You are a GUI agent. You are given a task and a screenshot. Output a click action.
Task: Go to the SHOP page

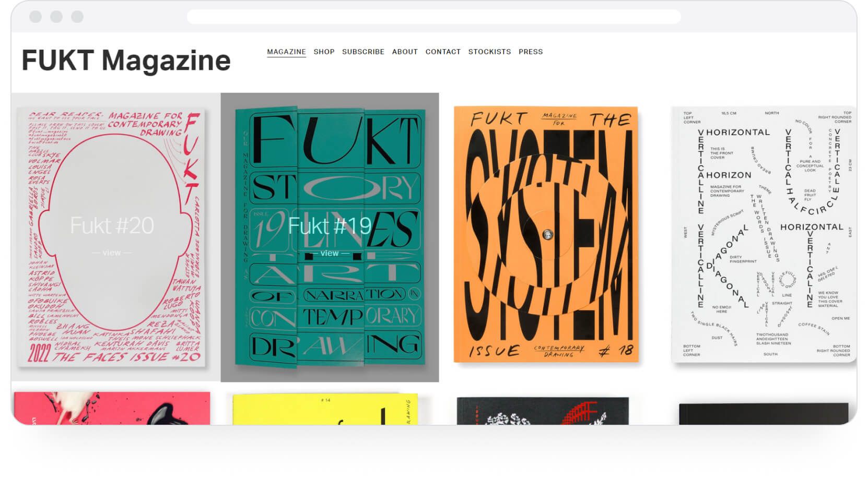(324, 52)
